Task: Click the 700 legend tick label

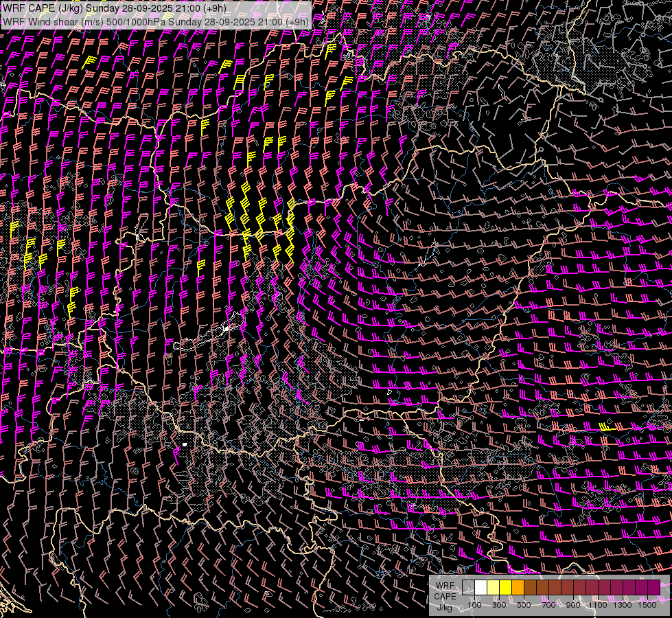Action: (x=548, y=605)
